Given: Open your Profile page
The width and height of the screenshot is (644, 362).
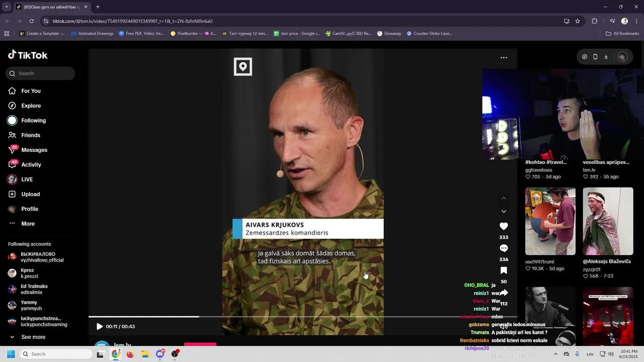Looking at the screenshot, I should [x=30, y=209].
